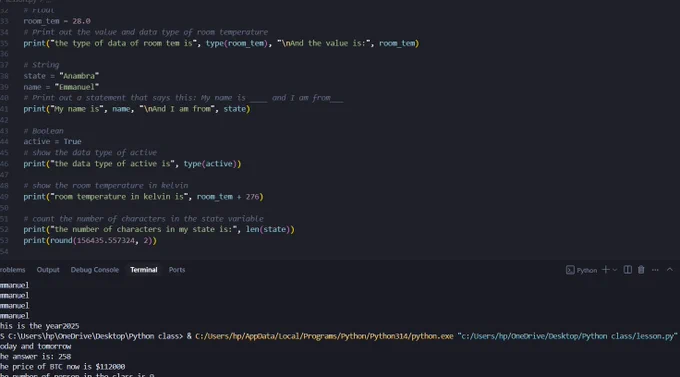Open the Ports tab
The width and height of the screenshot is (680, 377).
pos(177,270)
